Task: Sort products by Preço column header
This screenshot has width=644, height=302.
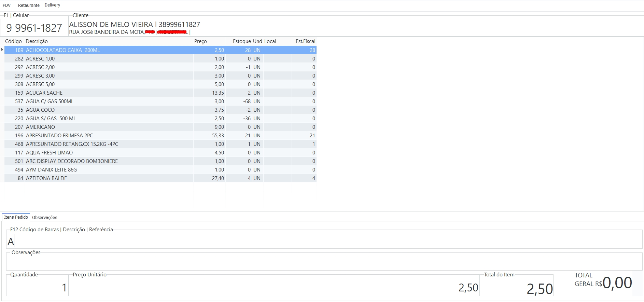Action: point(200,41)
